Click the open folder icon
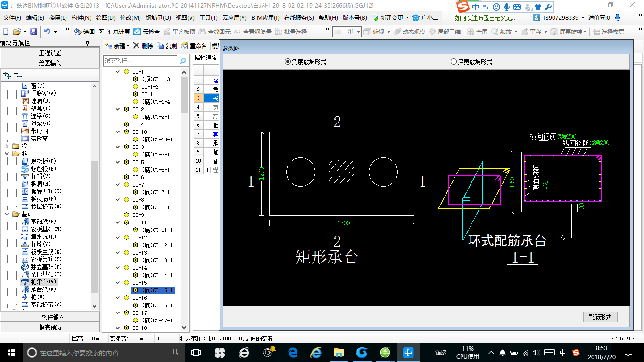The image size is (644, 362). tap(17, 32)
